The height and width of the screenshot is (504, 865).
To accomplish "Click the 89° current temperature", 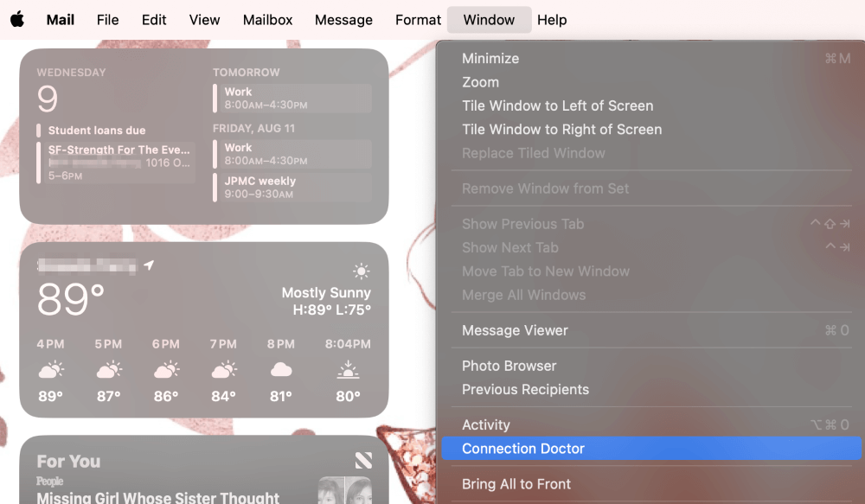I will click(71, 299).
